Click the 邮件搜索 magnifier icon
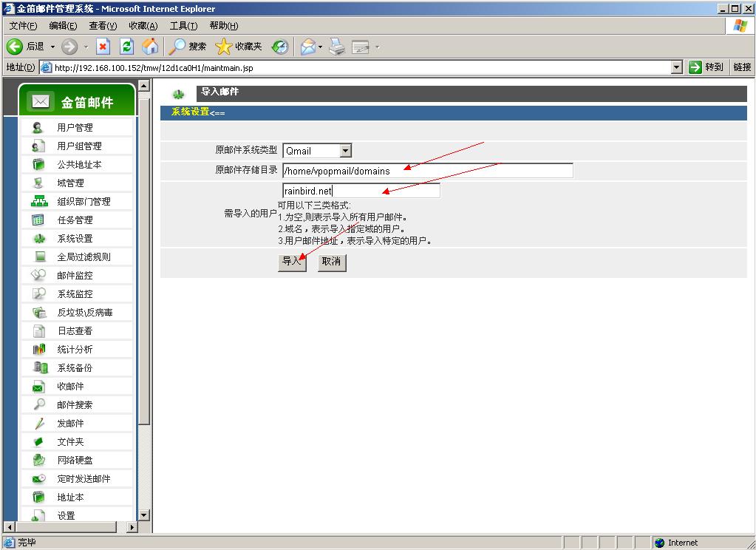Image resolution: width=756 pixels, height=550 pixels. [39, 404]
